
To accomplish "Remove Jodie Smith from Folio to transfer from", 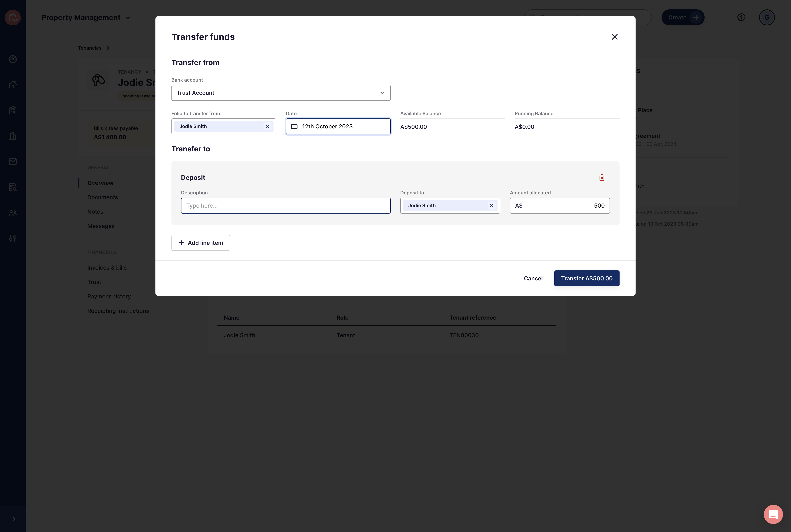I will (x=267, y=126).
